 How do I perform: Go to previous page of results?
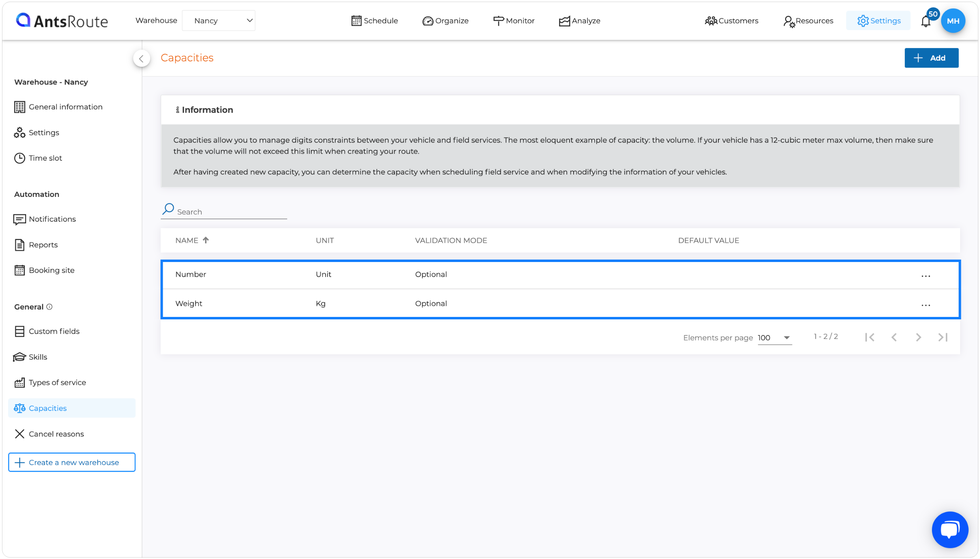(x=894, y=337)
